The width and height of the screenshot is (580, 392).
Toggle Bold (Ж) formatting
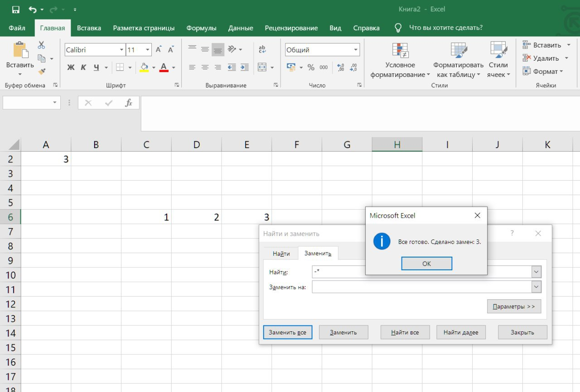pos(71,67)
